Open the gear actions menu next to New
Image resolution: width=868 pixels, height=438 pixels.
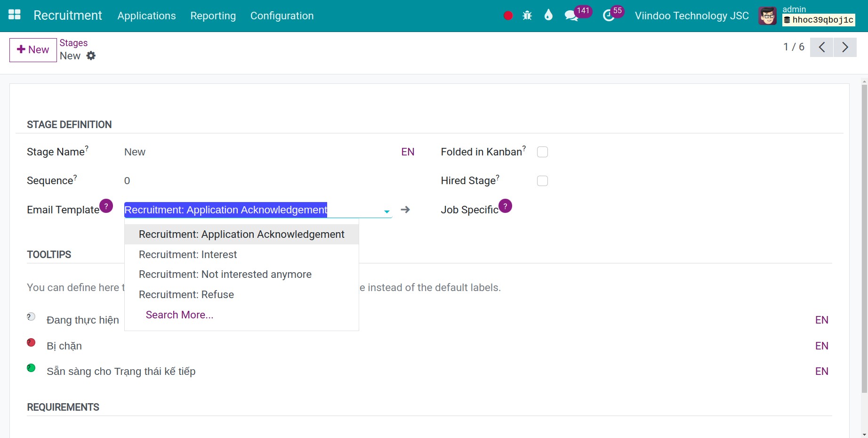pyautogui.click(x=91, y=56)
